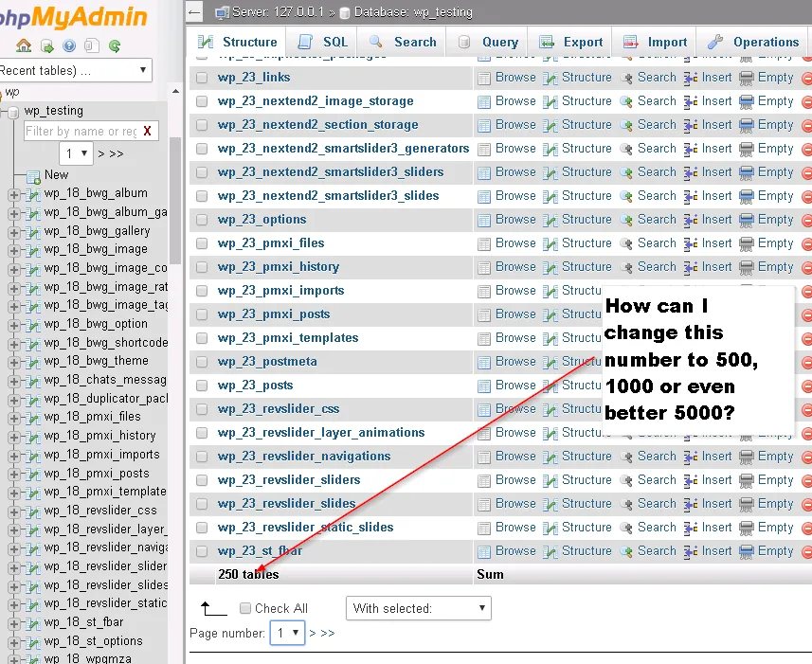
Task: Click the navigation panel vertical scrollbar
Action: tap(175, 201)
